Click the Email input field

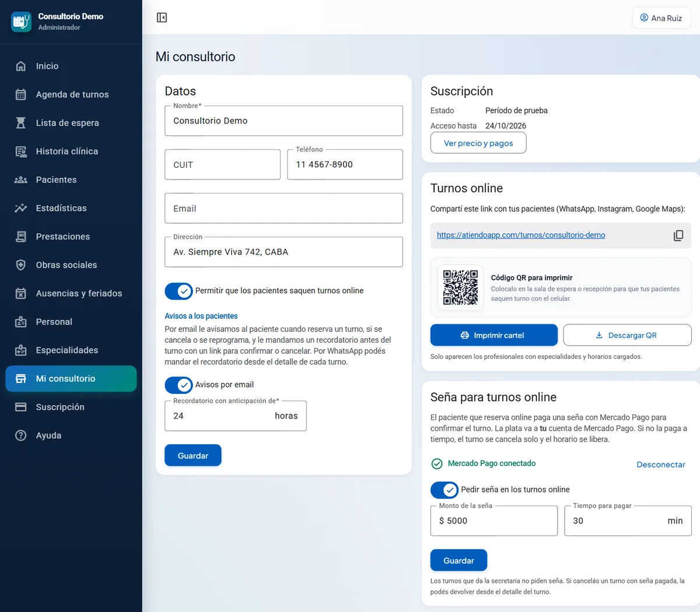tap(283, 208)
